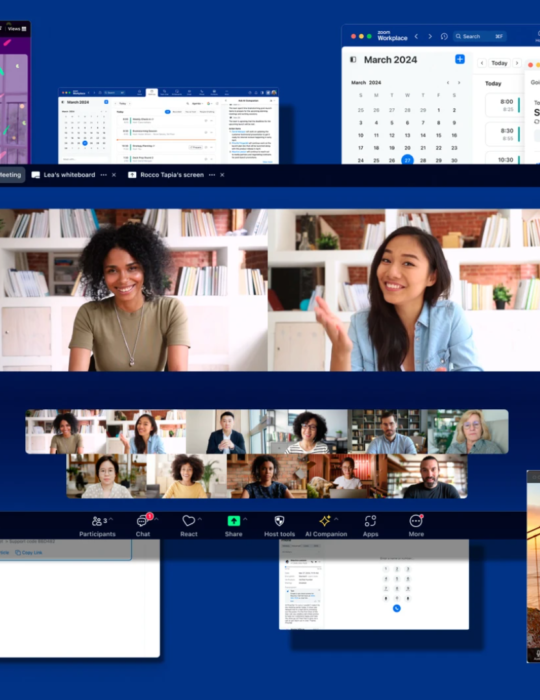Viewport: 540px width, 700px height.
Task: Go back in large Zoom Workplace window
Action: [416, 37]
